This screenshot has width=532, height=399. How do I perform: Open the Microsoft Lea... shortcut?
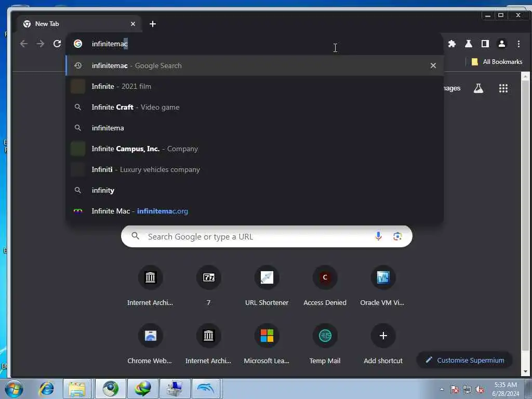[267, 344]
